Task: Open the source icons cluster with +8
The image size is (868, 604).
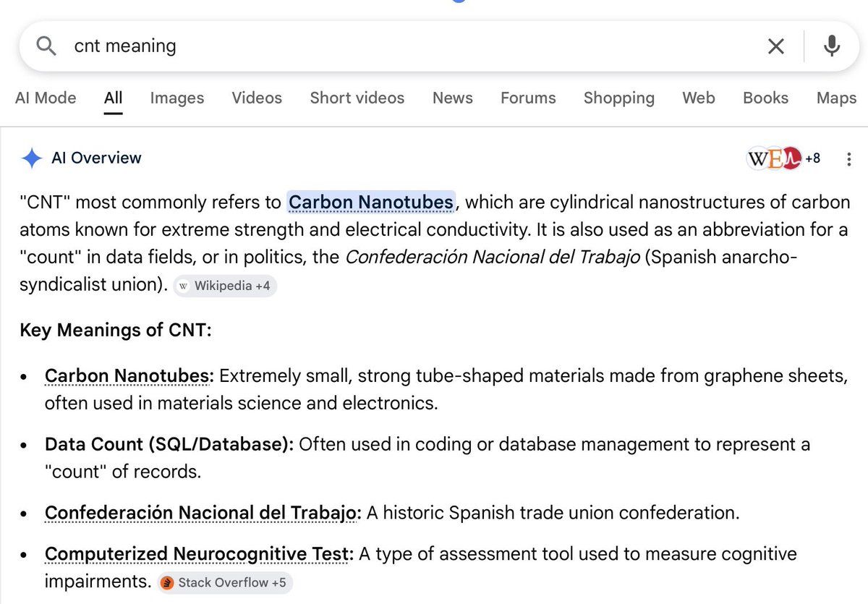Action: tap(784, 158)
